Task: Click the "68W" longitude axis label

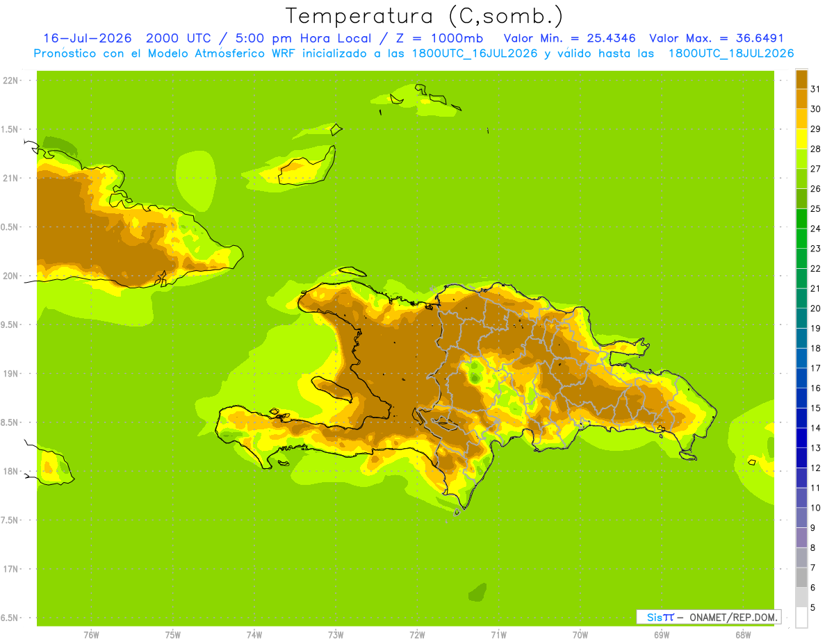Action: tap(742, 635)
